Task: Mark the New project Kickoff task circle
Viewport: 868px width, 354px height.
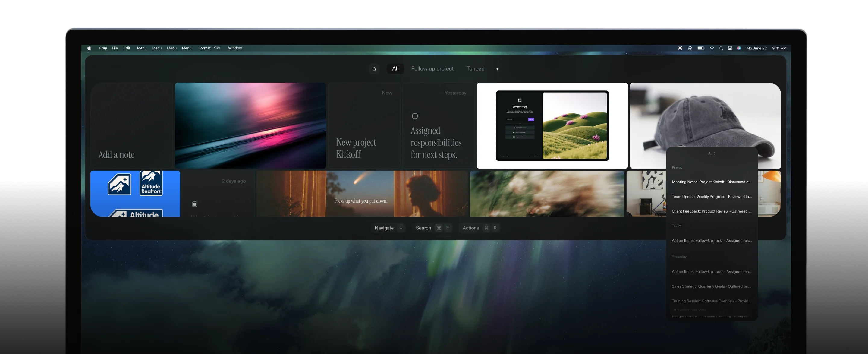Action: [x=340, y=116]
